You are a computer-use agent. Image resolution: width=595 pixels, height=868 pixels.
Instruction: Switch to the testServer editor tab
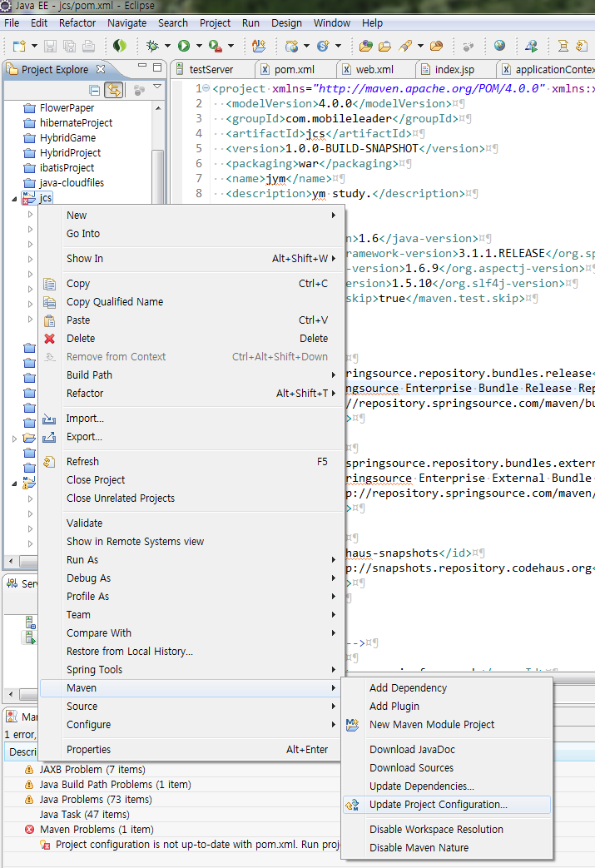pos(211,70)
